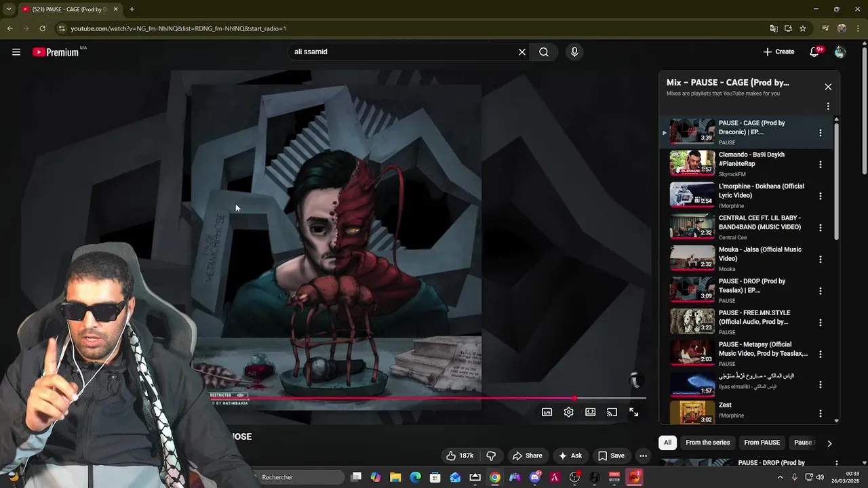
Task: Seek on the red video progress bar
Action: point(429,398)
